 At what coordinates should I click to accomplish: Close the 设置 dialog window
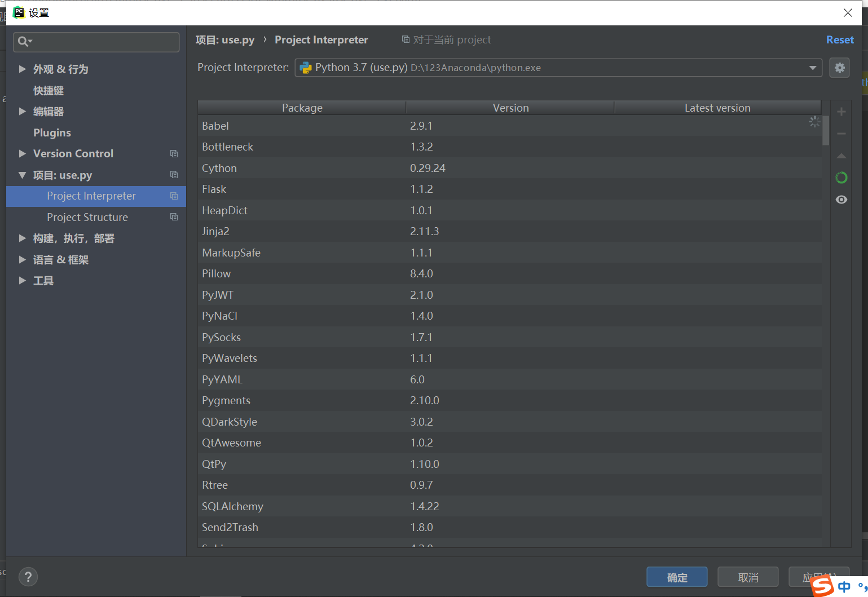[848, 12]
